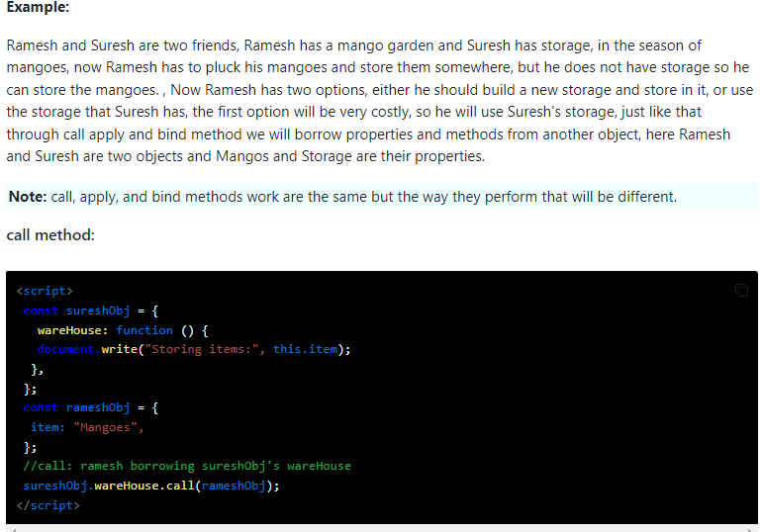Screen dimensions: 762x532
Task: Click the document.write("Storing items:") line
Action: click(194, 349)
